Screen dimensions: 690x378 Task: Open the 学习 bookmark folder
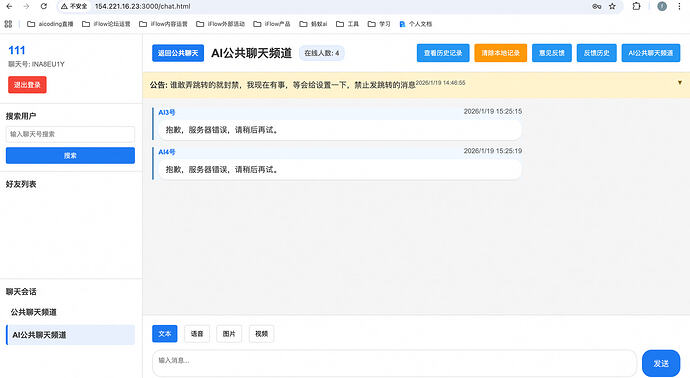coord(379,24)
